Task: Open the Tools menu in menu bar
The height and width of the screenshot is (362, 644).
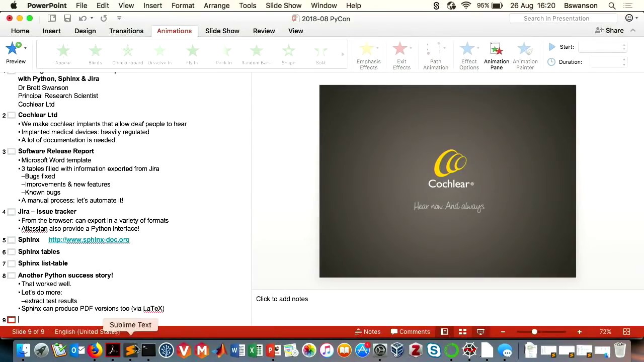Action: click(x=248, y=6)
